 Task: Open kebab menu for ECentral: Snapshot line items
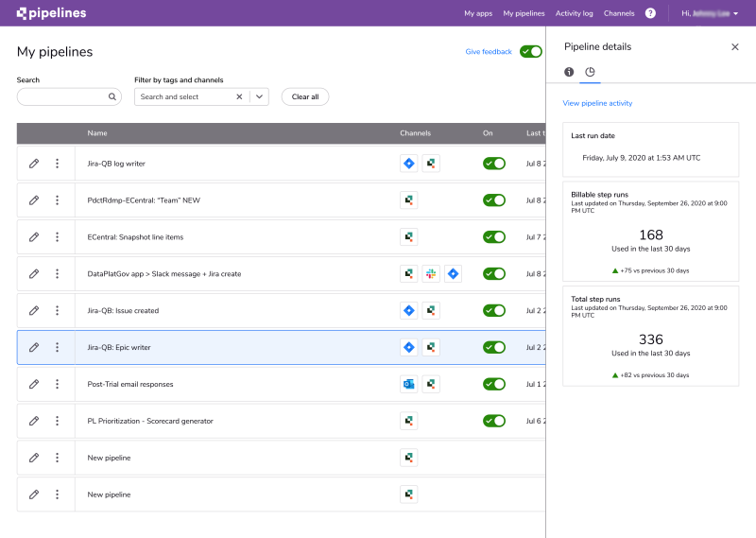(57, 237)
